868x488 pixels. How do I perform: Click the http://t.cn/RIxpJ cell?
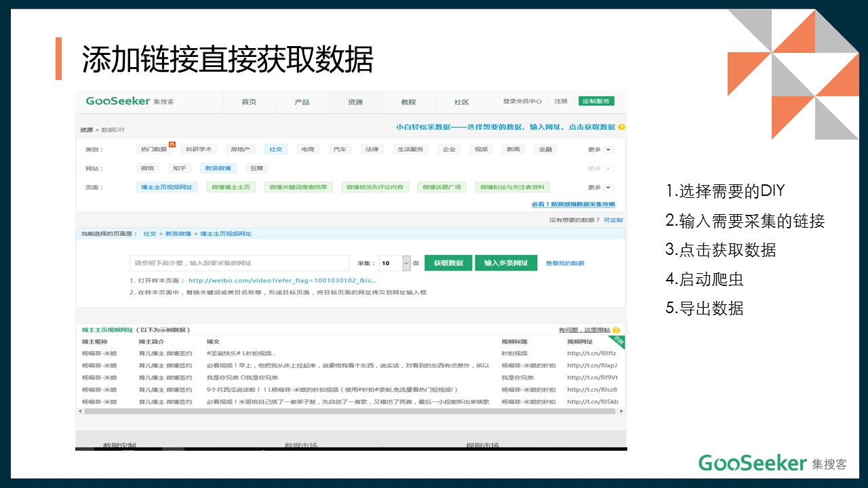[592, 365]
